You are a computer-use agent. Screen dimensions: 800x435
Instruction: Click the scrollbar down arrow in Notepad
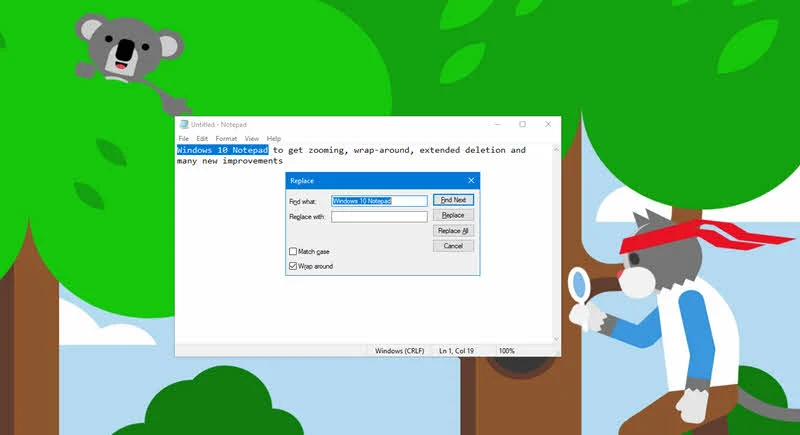556,339
